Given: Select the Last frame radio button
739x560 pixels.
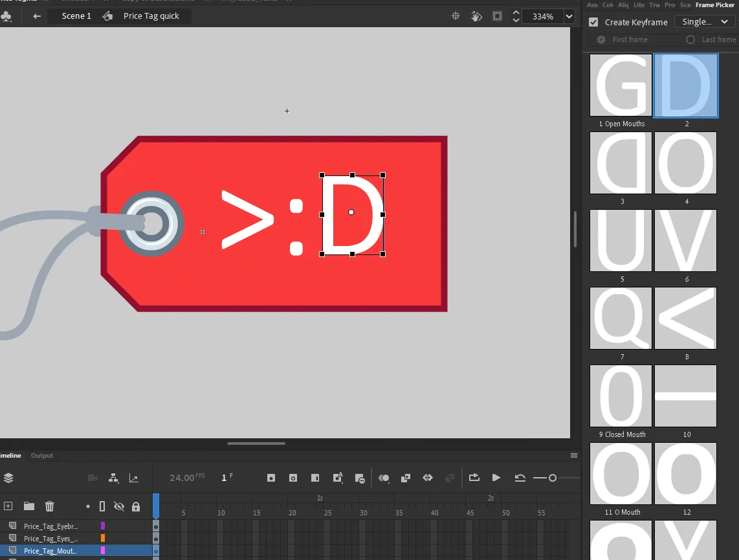Looking at the screenshot, I should [x=690, y=39].
